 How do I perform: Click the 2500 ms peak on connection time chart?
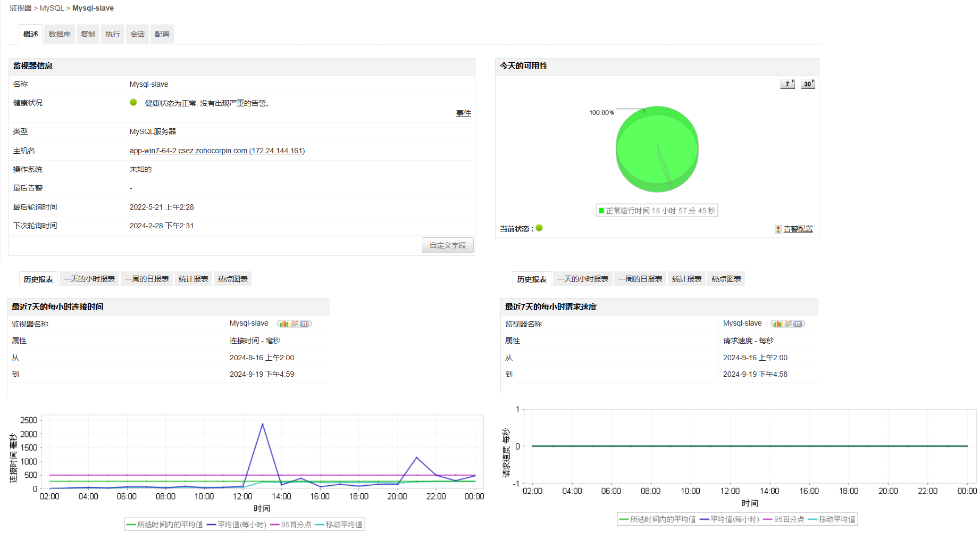tap(263, 424)
